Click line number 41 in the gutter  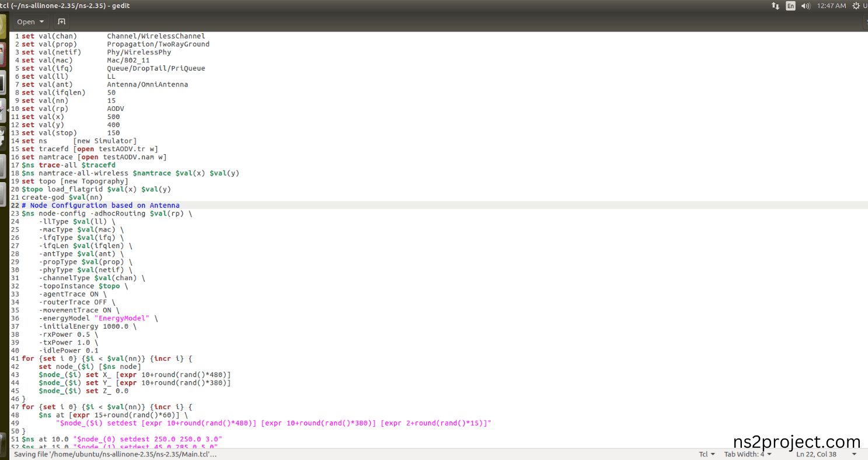click(x=15, y=358)
